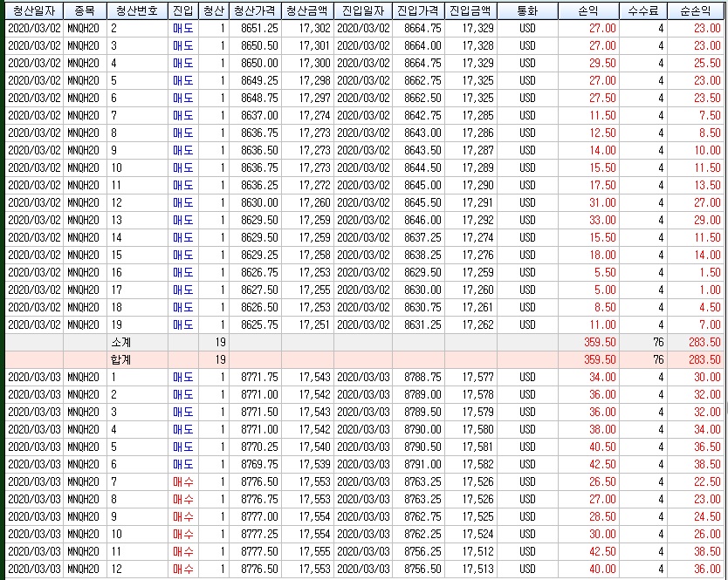Click count 19 in 합계 row

click(x=220, y=359)
